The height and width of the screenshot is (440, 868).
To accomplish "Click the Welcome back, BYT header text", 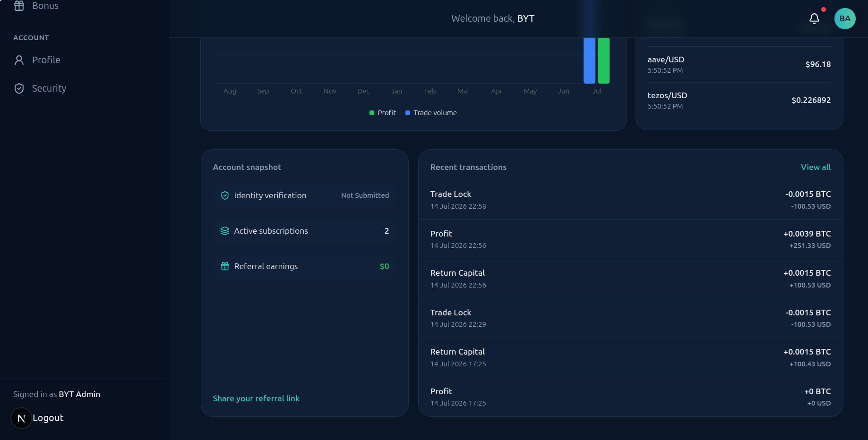I will pyautogui.click(x=493, y=18).
